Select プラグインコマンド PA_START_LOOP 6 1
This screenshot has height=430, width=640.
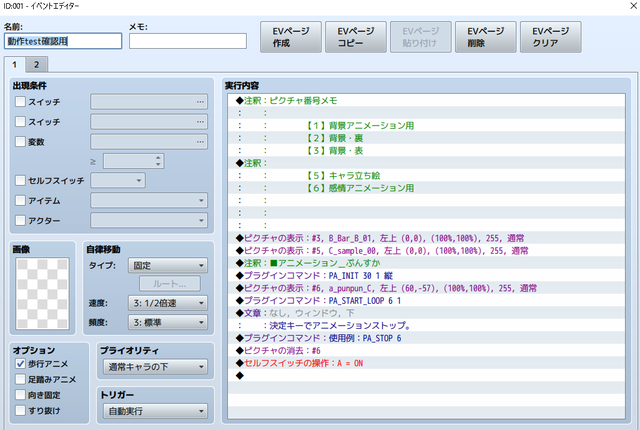coord(426,301)
